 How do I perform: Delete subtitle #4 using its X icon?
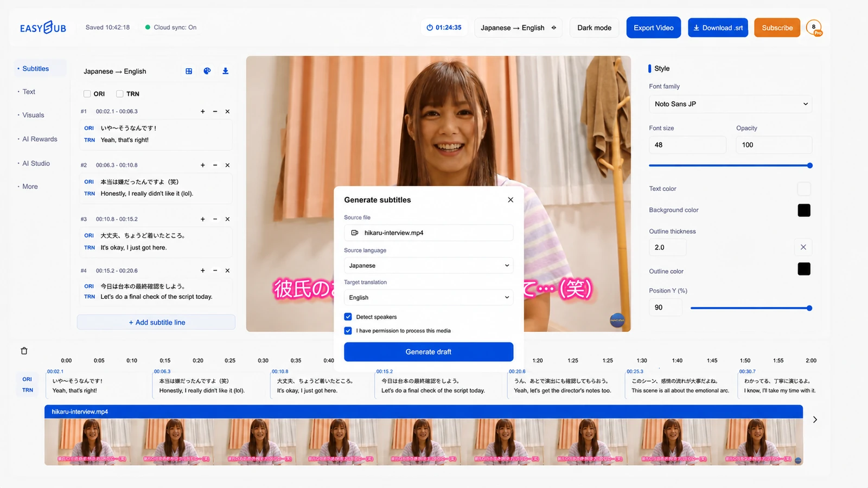(x=228, y=271)
